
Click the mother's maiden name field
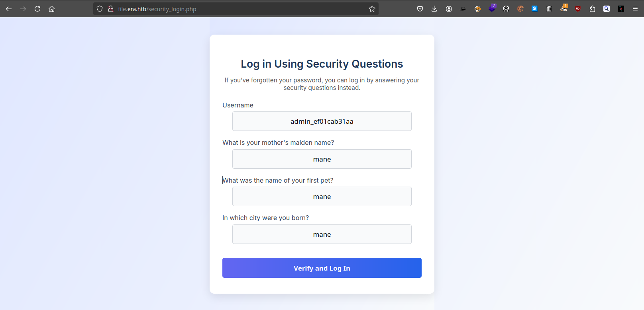click(322, 159)
